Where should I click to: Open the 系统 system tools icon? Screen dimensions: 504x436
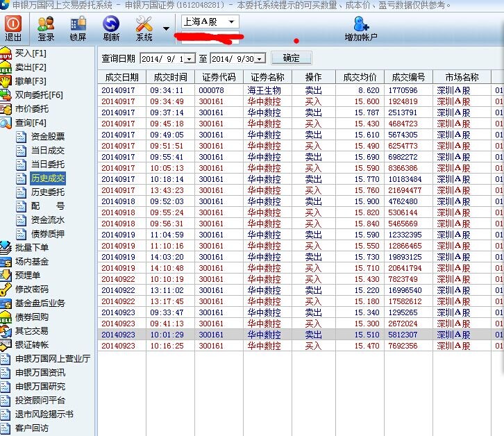pos(144,24)
